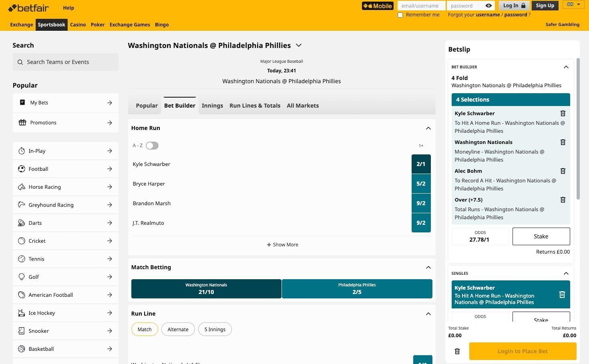Tick the Remember me checkbox
Viewport: 589px width, 364px height.
pos(400,15)
